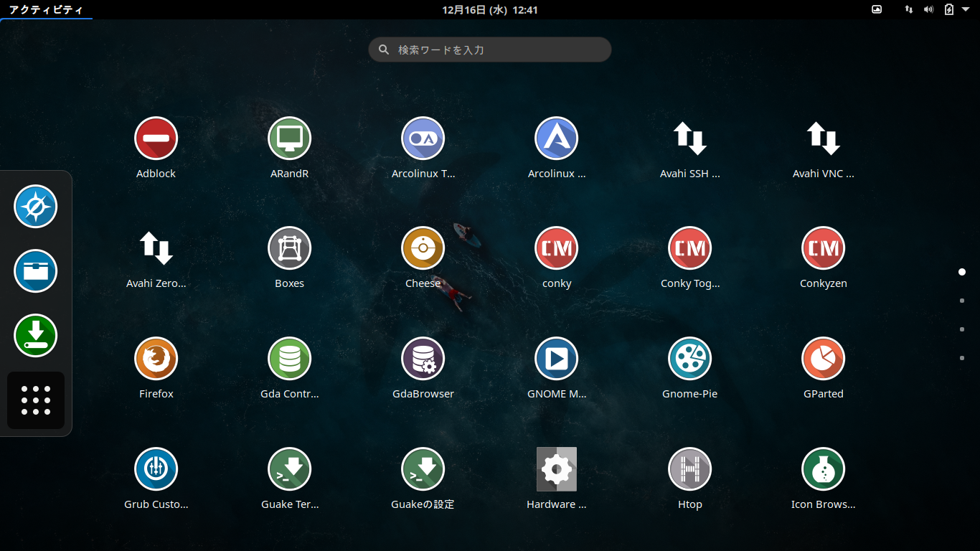
Task: Toggle Show Applications grid button
Action: [36, 400]
